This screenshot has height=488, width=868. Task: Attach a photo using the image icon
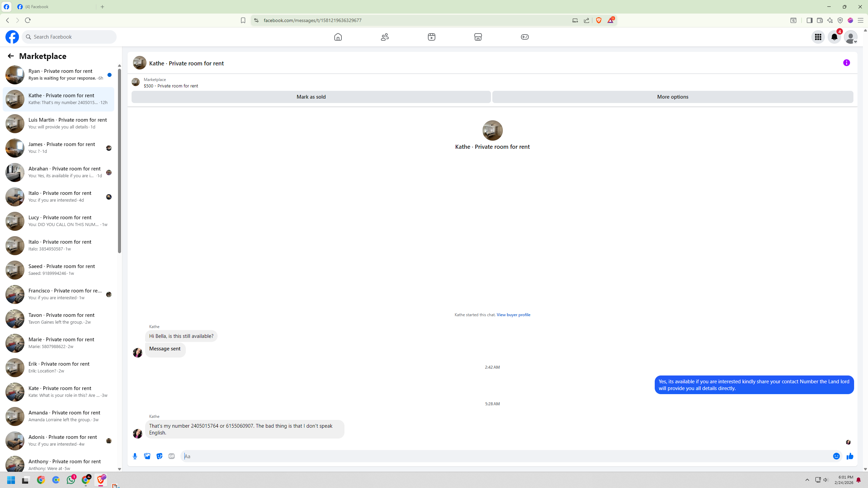[x=147, y=456]
